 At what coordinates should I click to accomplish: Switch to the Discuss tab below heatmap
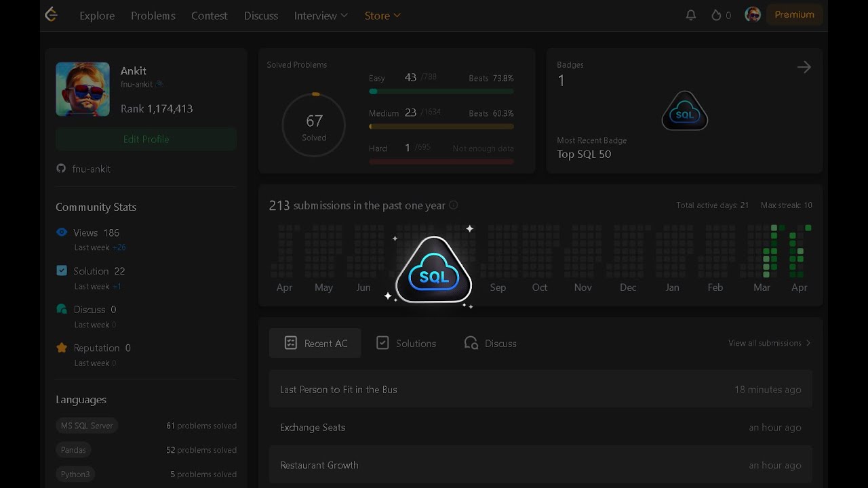pos(490,343)
